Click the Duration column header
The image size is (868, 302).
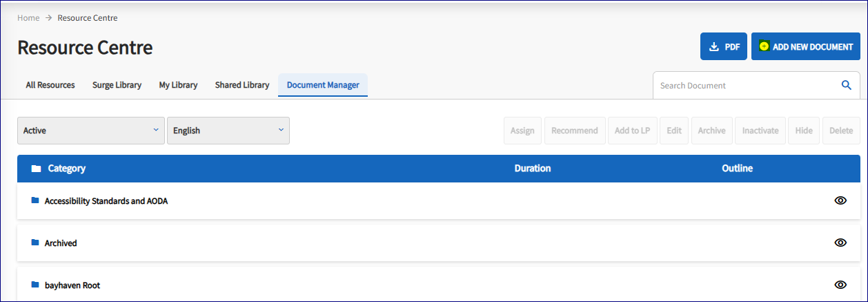click(533, 169)
